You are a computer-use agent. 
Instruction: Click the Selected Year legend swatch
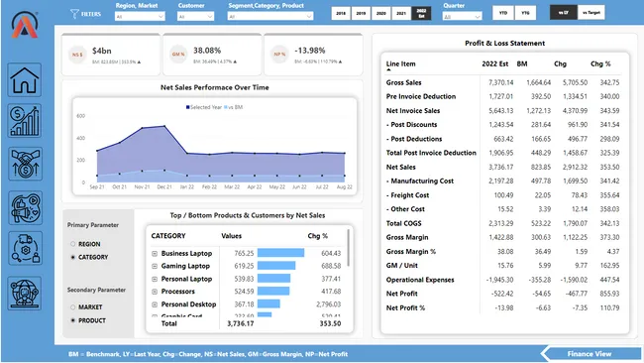pyautogui.click(x=187, y=107)
